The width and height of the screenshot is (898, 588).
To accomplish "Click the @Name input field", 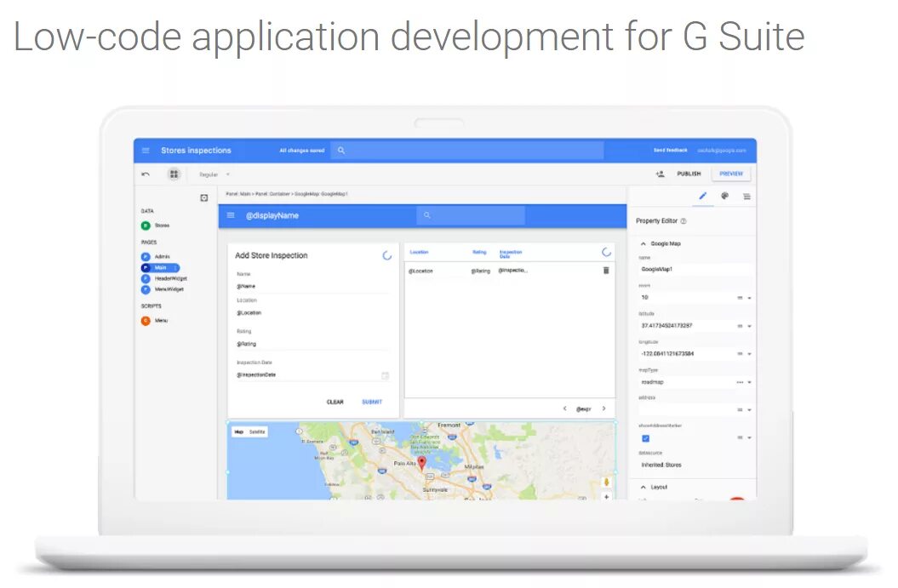I will click(312, 286).
